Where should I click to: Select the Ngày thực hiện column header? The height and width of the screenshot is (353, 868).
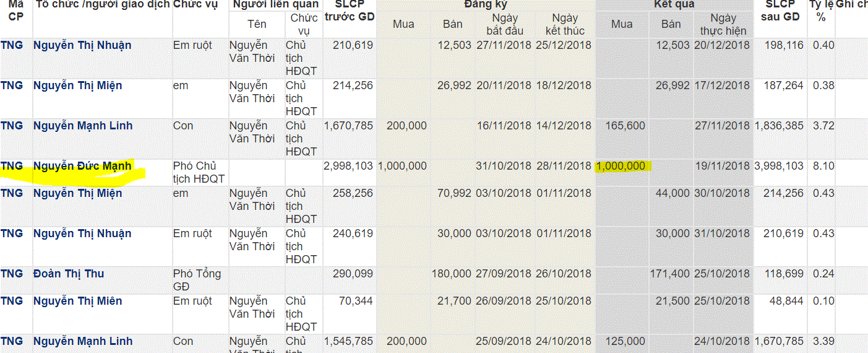[x=723, y=24]
